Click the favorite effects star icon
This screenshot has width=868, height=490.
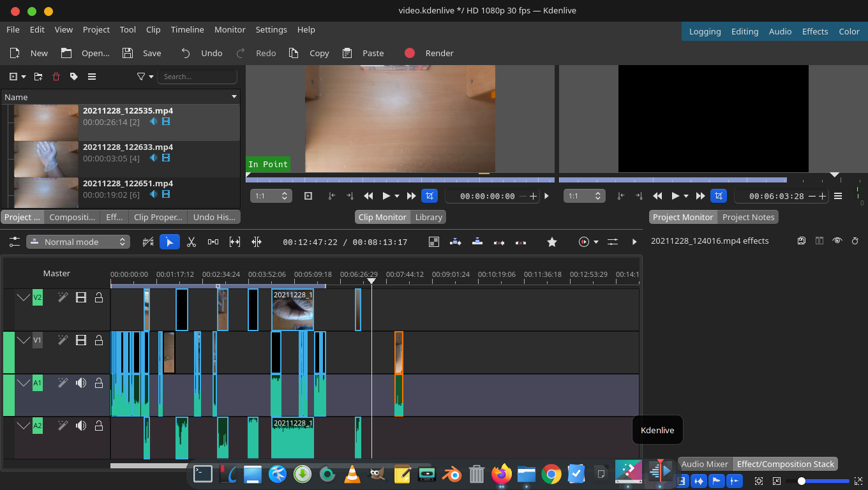[552, 242]
